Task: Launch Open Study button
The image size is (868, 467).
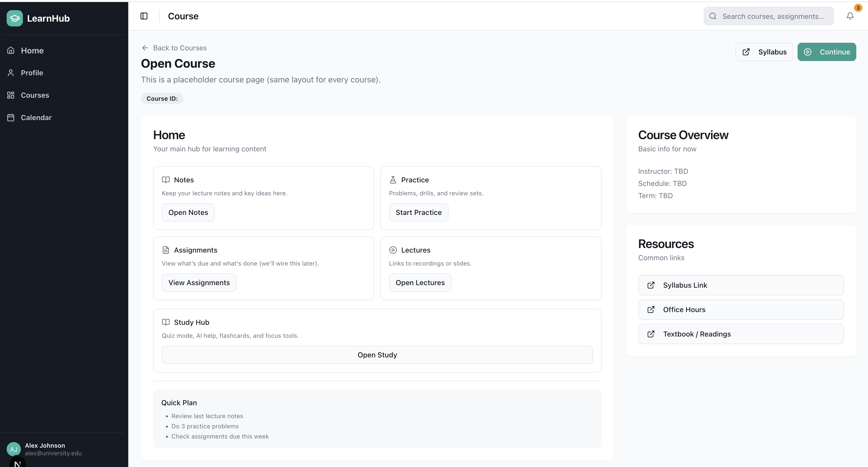Action: [377, 355]
